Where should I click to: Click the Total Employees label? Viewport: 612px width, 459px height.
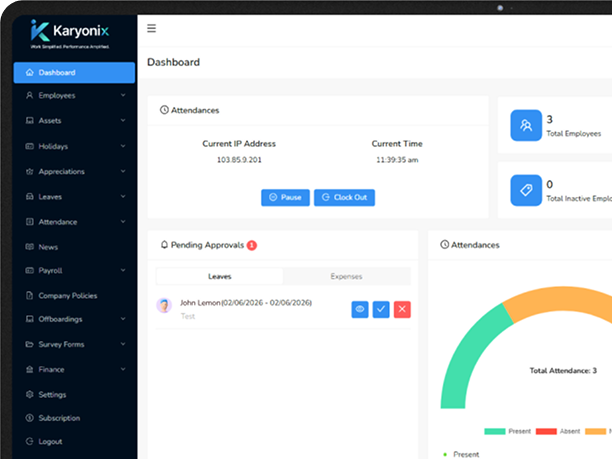[x=574, y=133]
